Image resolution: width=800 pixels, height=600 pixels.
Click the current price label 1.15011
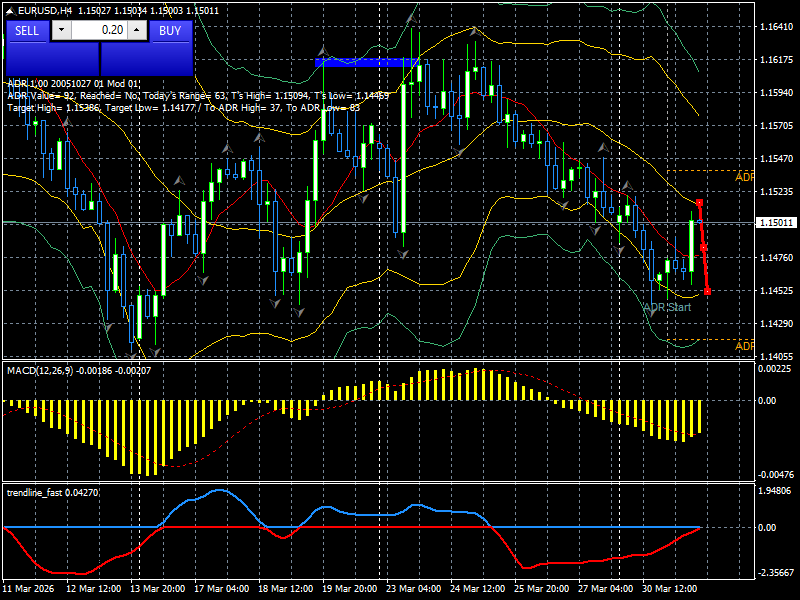(776, 223)
